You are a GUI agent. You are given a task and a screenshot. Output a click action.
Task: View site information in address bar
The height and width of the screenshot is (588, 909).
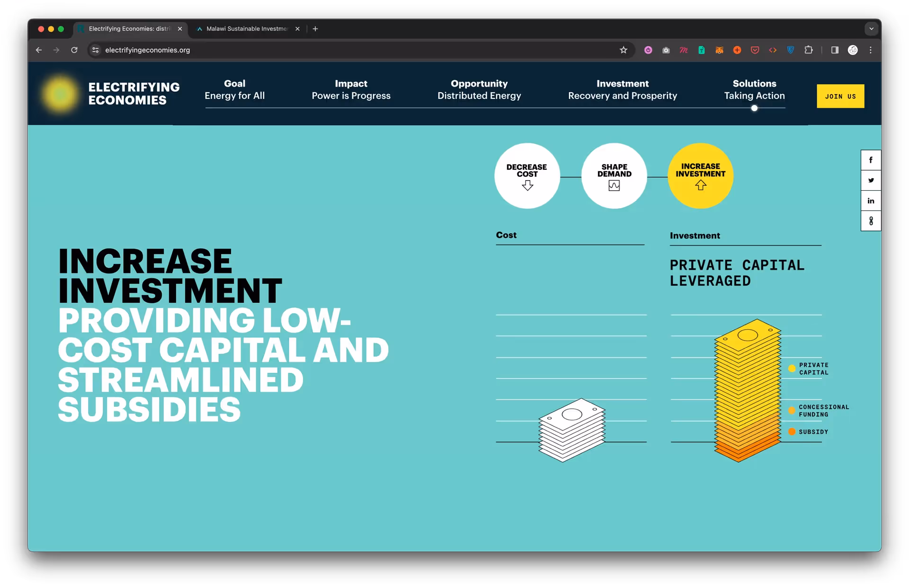click(x=96, y=50)
